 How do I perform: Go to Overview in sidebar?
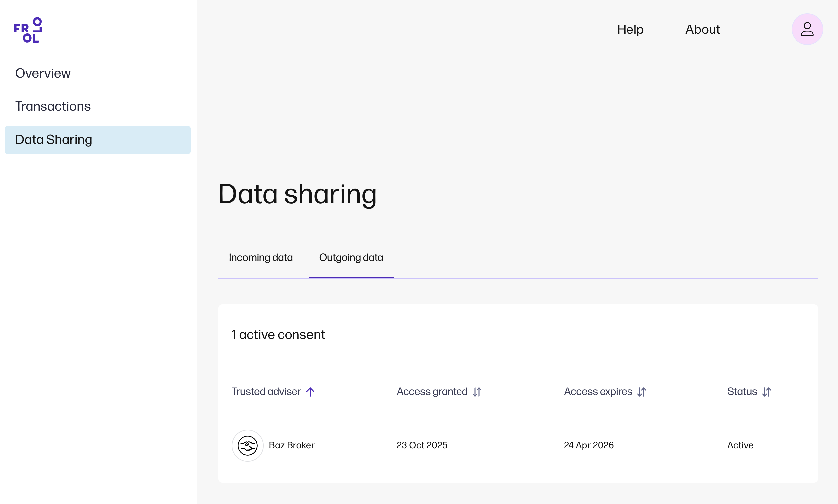pos(43,73)
